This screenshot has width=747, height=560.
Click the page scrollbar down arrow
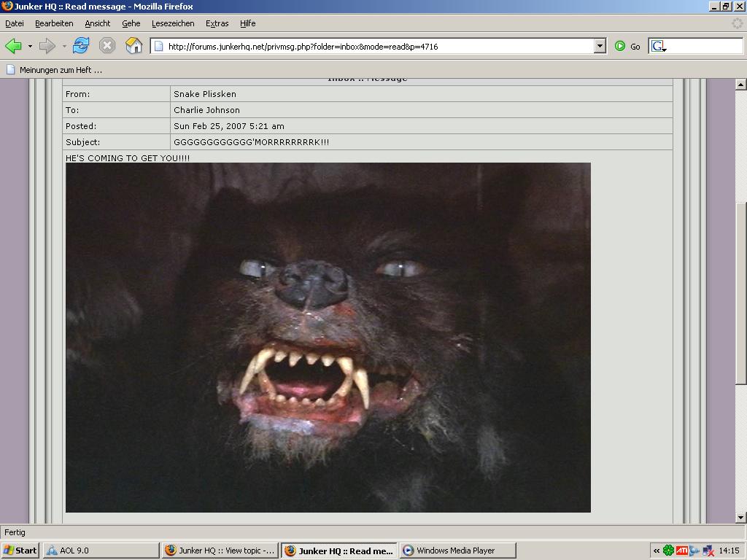(740, 518)
